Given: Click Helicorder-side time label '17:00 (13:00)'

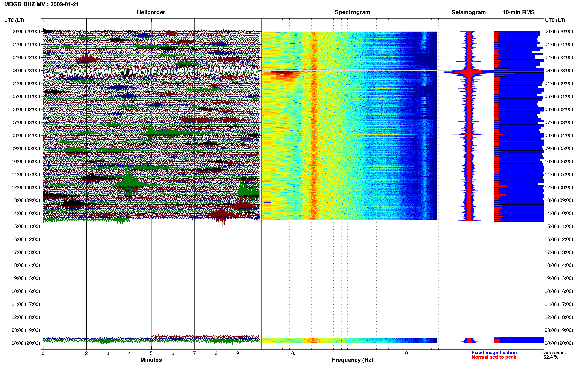Looking at the screenshot, I should pos(26,252).
